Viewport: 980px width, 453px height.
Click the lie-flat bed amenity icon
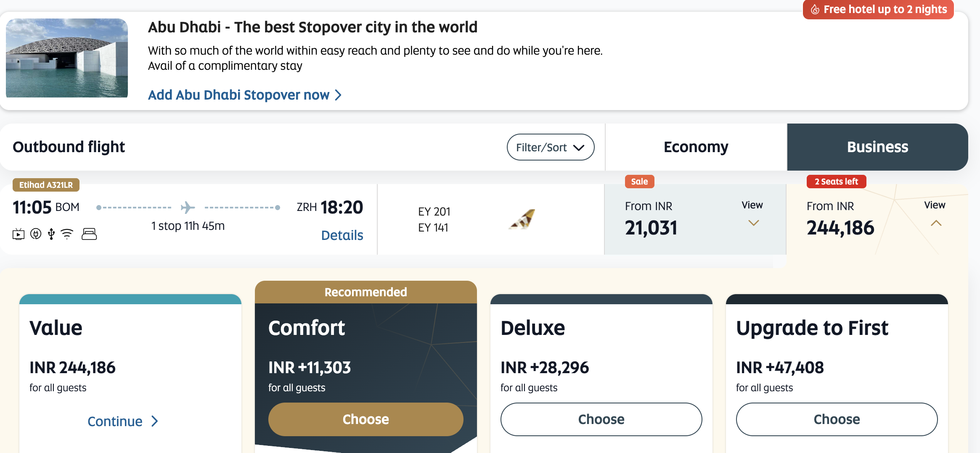tap(89, 234)
